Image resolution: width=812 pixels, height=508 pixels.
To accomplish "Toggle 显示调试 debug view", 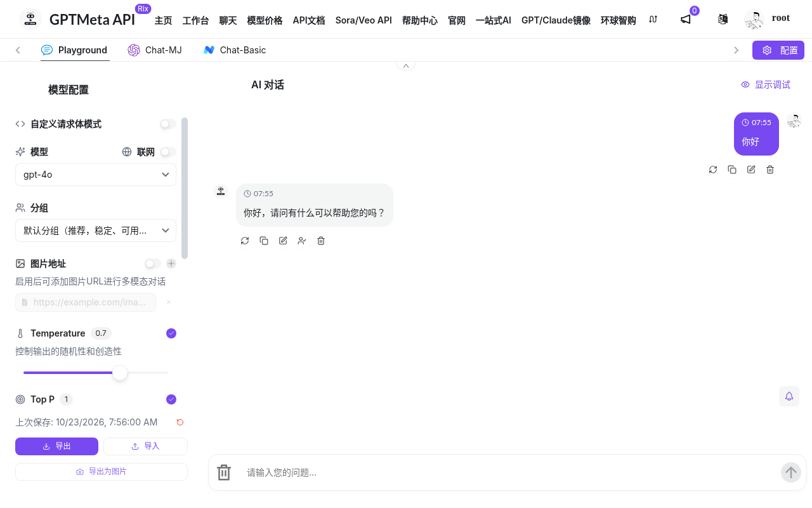I will (x=766, y=84).
